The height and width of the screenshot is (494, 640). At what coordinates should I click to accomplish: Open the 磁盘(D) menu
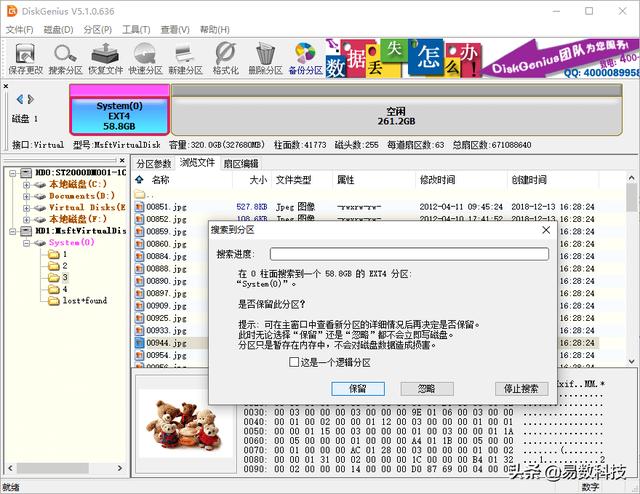pyautogui.click(x=58, y=30)
